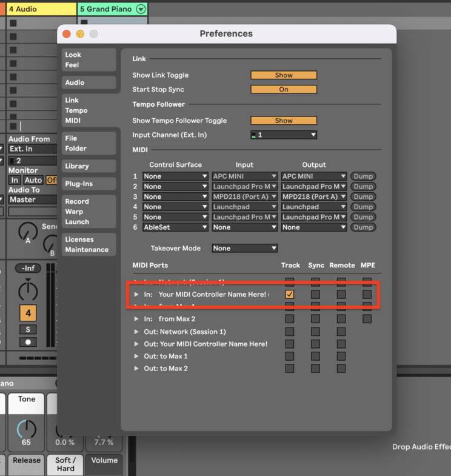Toggle the track 4 activator button
The height and width of the screenshot is (476, 451).
(27, 313)
